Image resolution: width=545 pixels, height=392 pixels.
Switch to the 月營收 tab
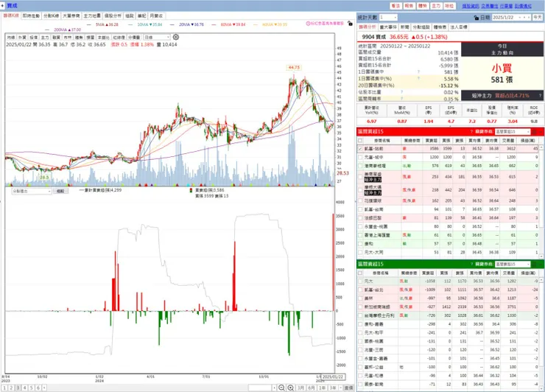(x=156, y=16)
